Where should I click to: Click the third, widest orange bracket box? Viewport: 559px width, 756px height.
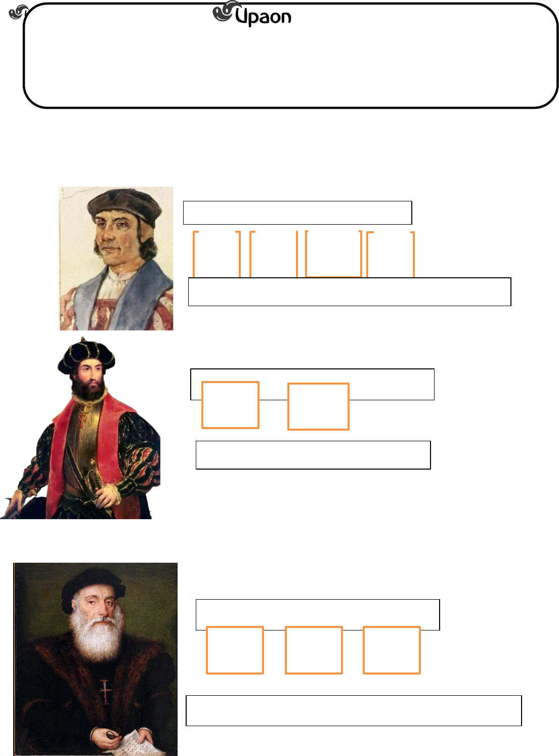(334, 254)
